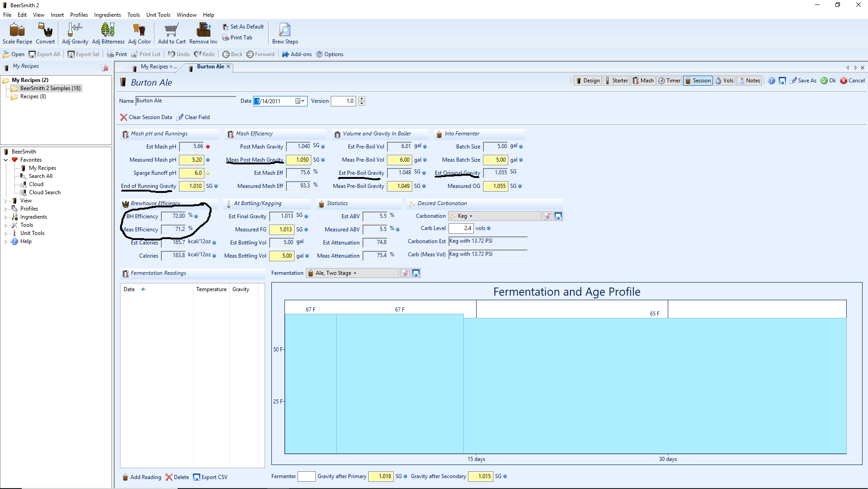
Task: Expand the View tree node
Action: click(x=6, y=201)
